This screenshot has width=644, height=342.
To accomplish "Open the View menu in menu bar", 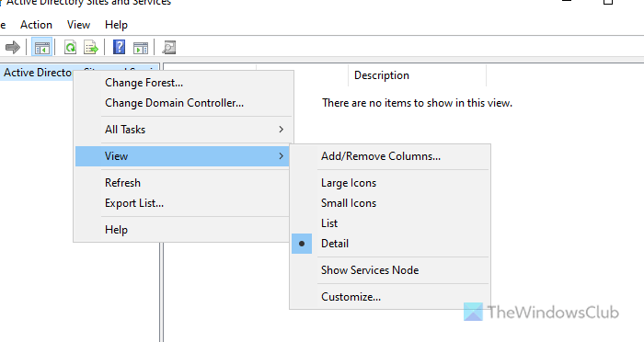I will (78, 25).
